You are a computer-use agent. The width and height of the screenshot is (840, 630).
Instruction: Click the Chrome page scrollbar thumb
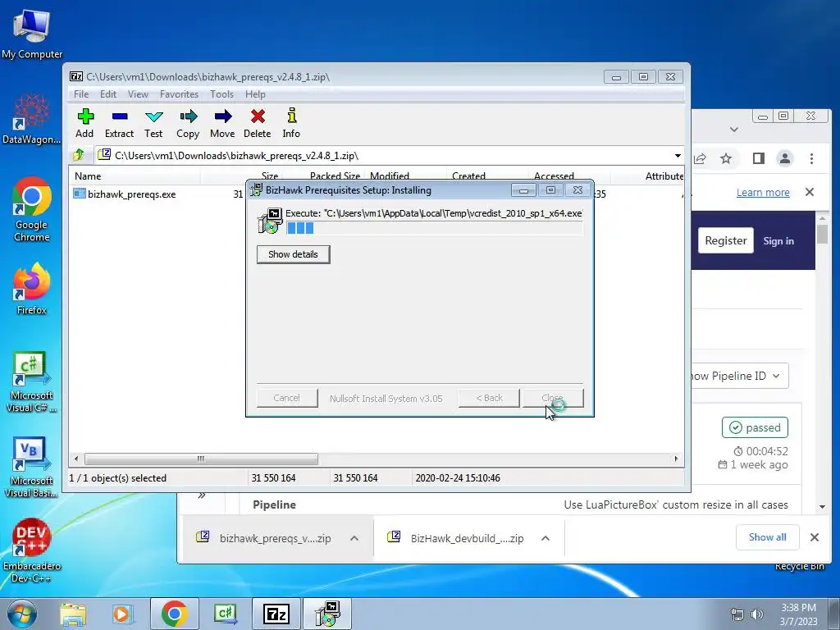coord(822,235)
